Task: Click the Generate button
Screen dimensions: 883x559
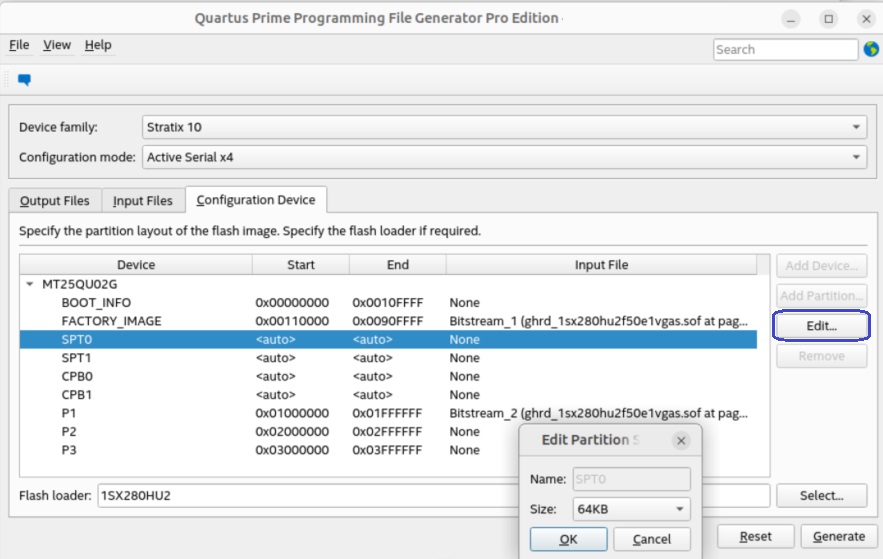Action: click(x=838, y=536)
